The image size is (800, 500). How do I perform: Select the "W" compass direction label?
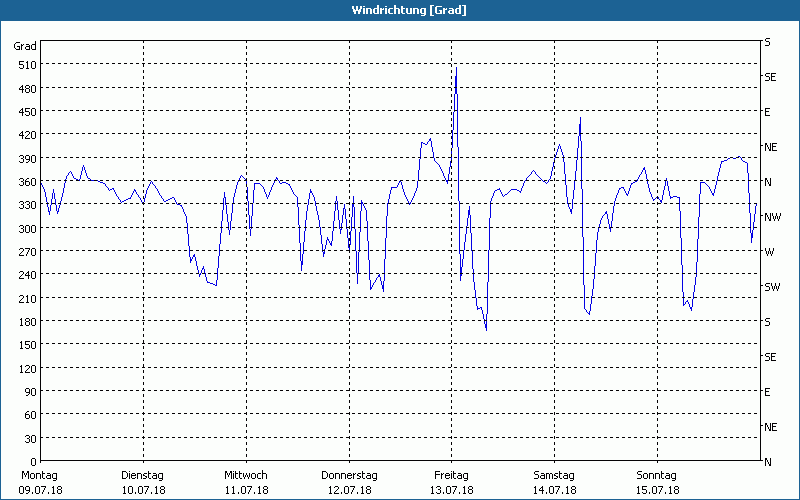click(x=769, y=252)
